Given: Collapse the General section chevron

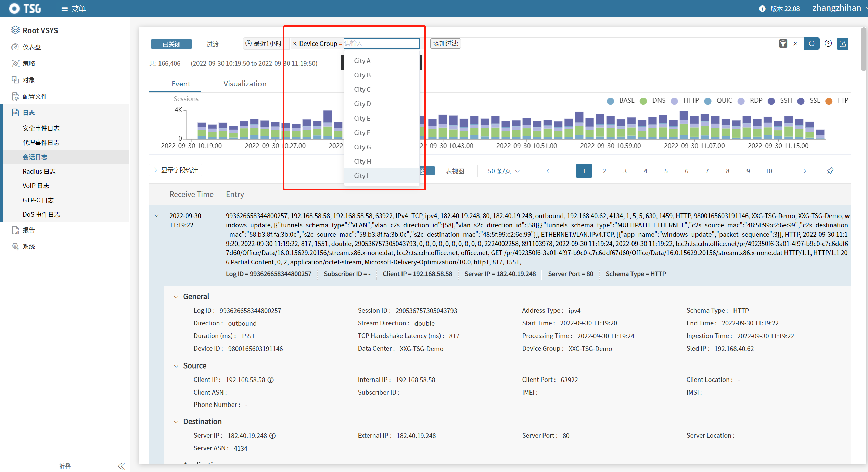Looking at the screenshot, I should coord(176,297).
